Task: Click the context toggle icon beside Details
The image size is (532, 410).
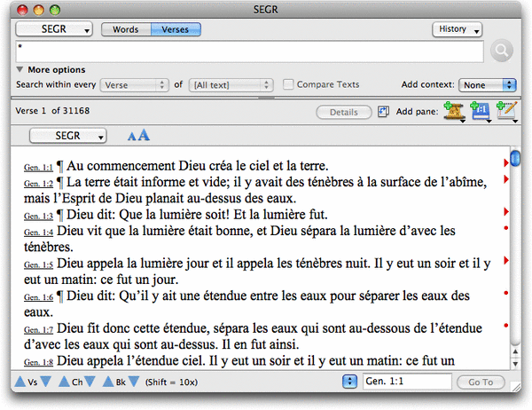Action: (x=384, y=112)
